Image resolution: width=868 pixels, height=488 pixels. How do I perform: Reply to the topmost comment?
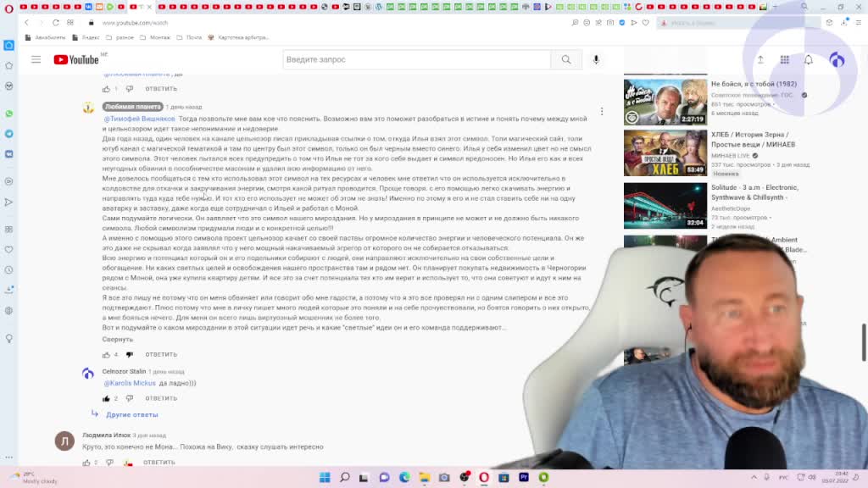[161, 89]
